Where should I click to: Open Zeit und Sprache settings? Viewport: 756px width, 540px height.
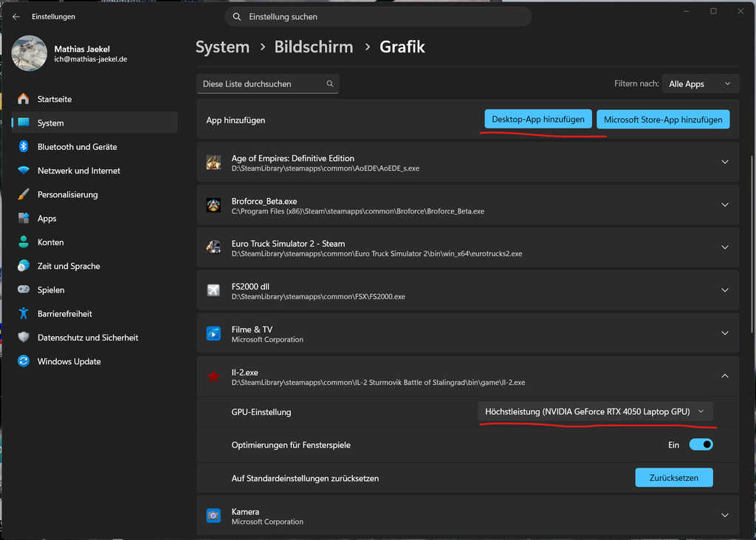pos(94,266)
